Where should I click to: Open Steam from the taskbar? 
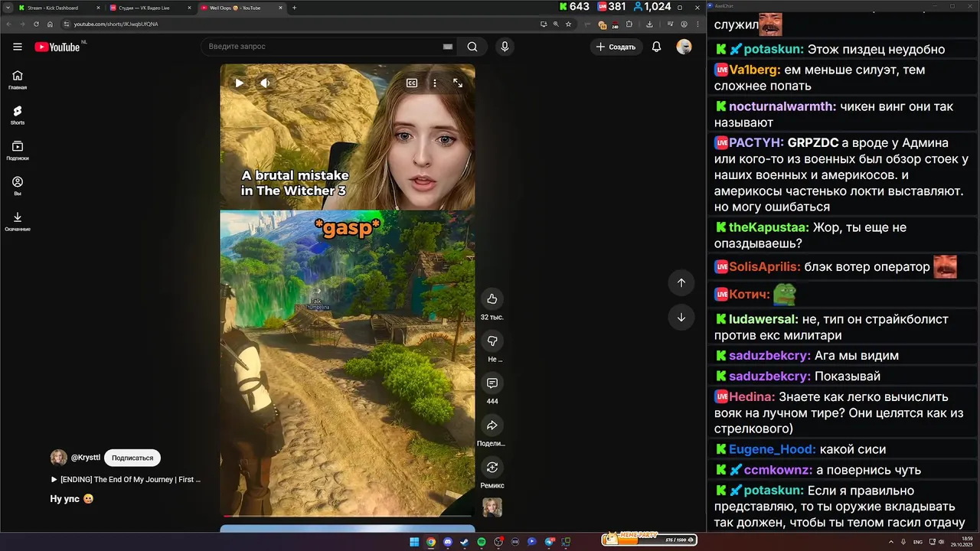pyautogui.click(x=465, y=542)
